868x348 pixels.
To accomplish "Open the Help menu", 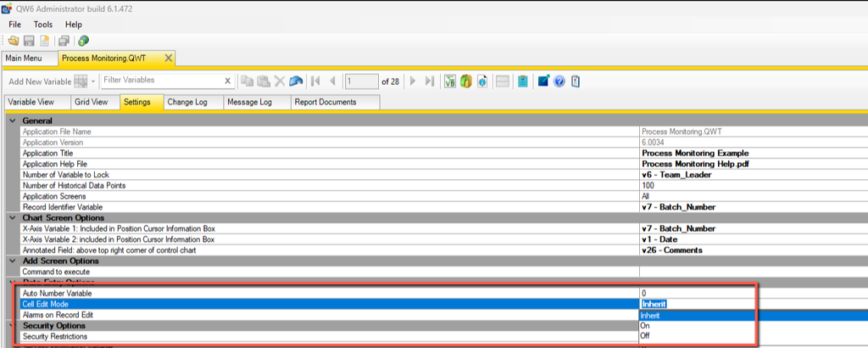I will coord(74,25).
